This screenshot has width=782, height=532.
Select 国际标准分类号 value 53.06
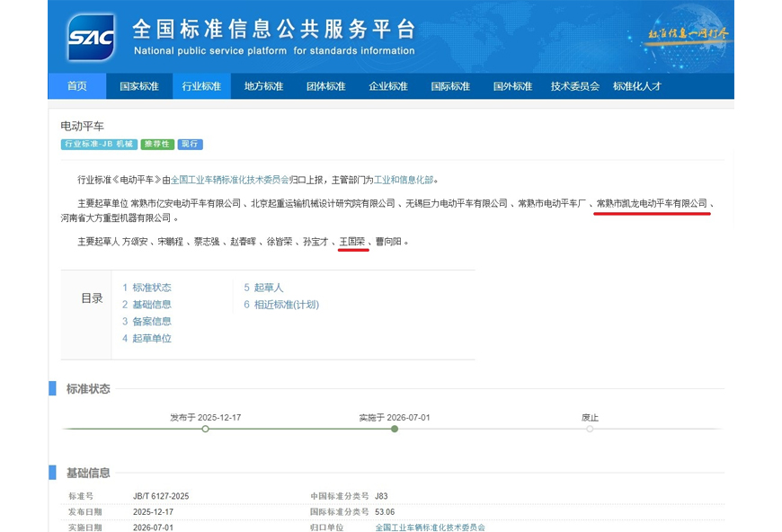coord(385,511)
